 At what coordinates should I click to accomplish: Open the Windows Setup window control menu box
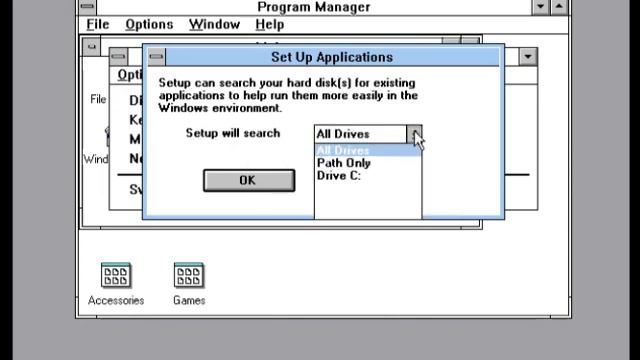click(118, 56)
